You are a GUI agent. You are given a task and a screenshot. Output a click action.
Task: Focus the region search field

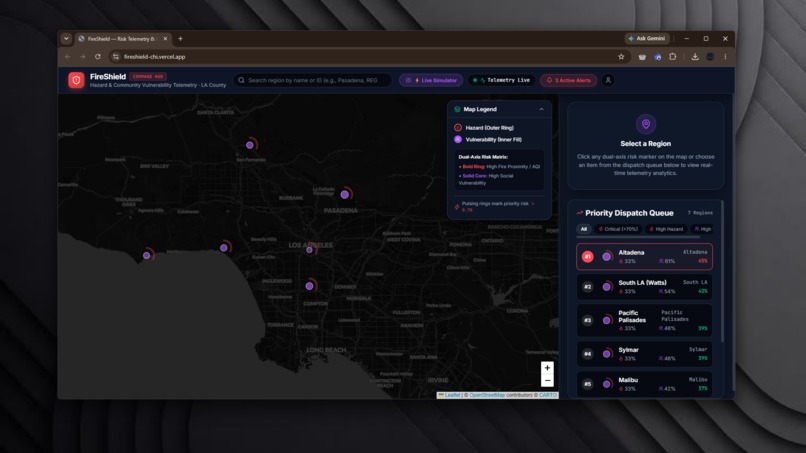pyautogui.click(x=313, y=80)
